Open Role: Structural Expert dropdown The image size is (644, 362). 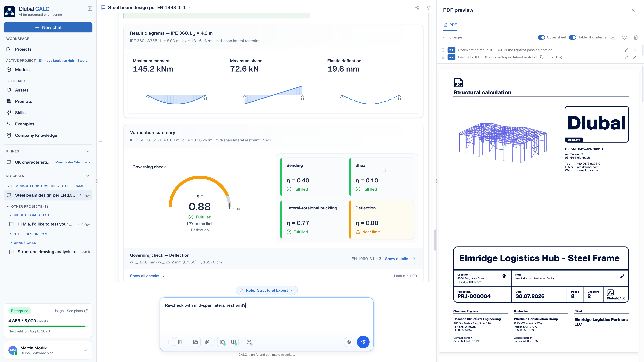pos(267,290)
